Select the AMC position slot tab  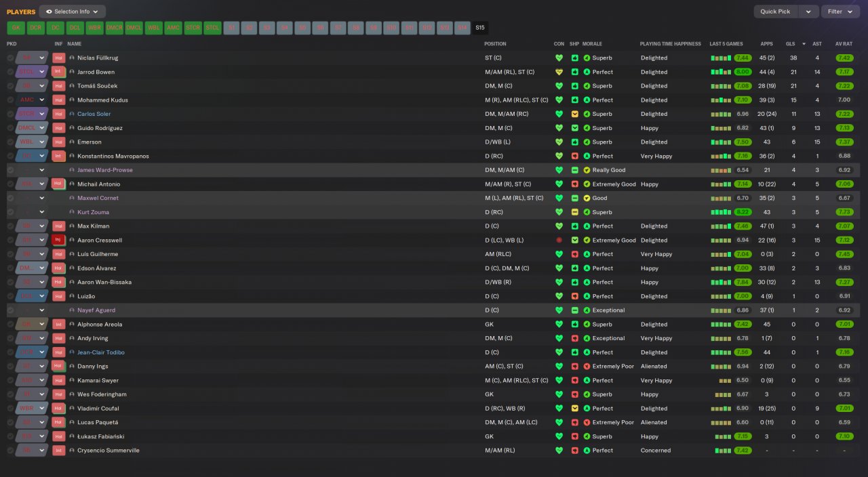[x=174, y=28]
